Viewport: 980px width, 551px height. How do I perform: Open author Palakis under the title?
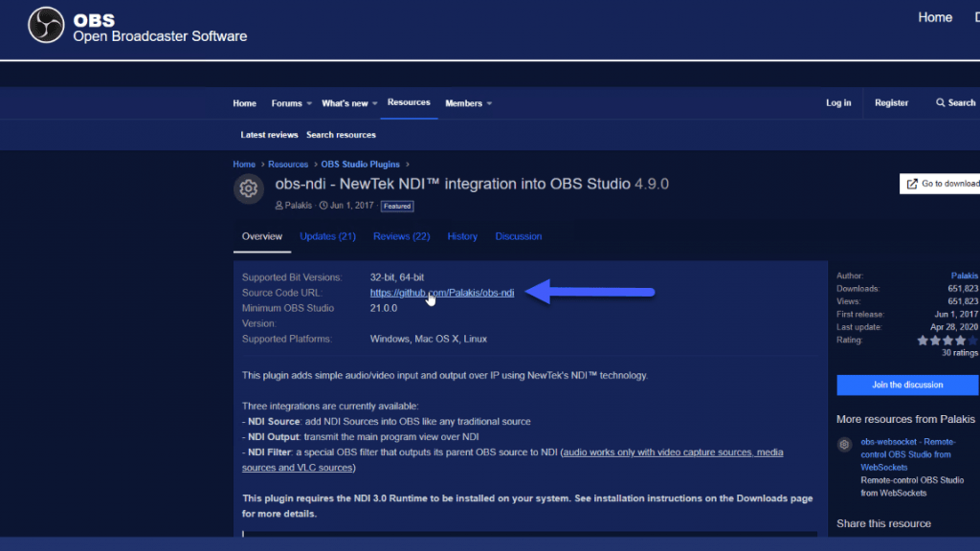[299, 205]
